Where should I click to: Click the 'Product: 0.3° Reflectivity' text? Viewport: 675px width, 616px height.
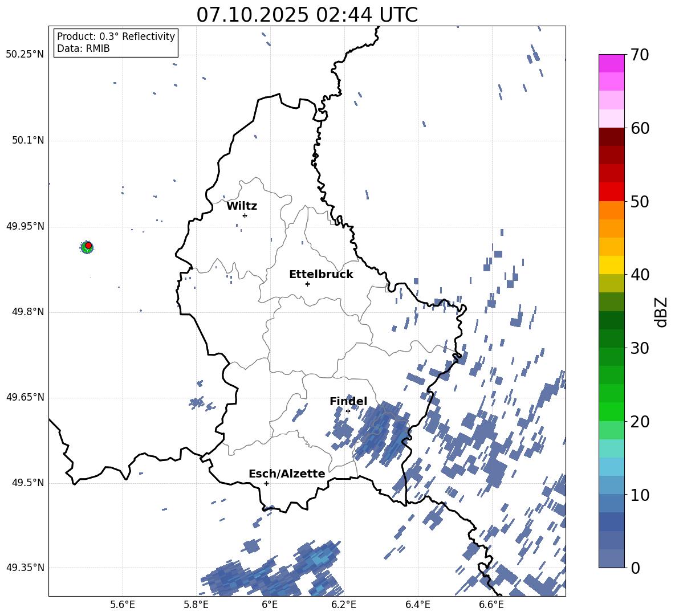pos(116,36)
